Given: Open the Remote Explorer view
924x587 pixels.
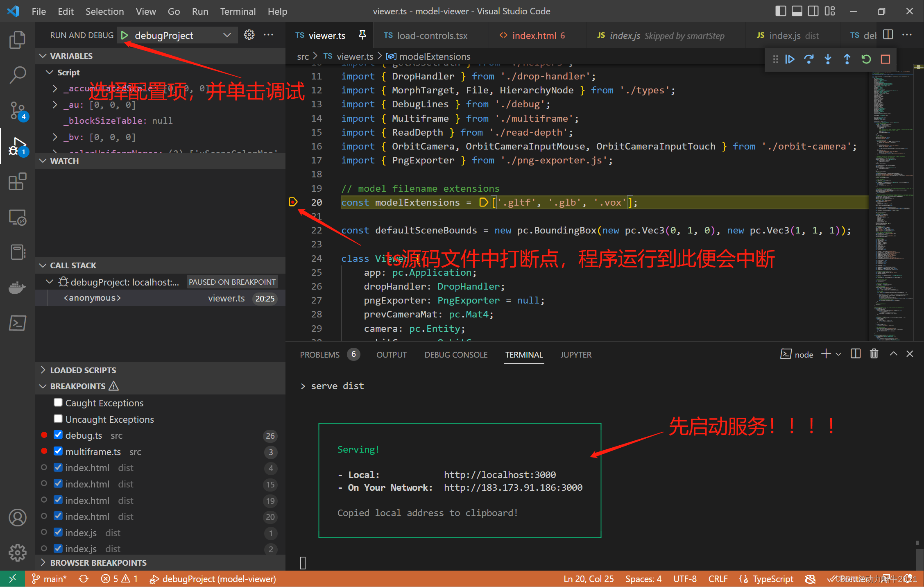Looking at the screenshot, I should pos(17,217).
